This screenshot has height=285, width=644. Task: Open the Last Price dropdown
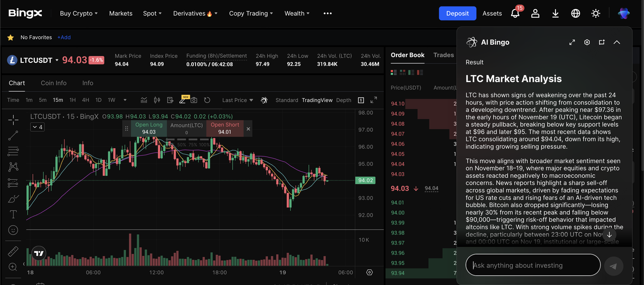click(237, 100)
